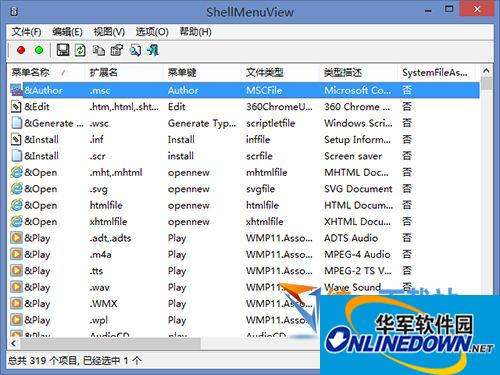The height and width of the screenshot is (375, 500).
Task: Open the 编辑(E) menu
Action: pos(67,32)
